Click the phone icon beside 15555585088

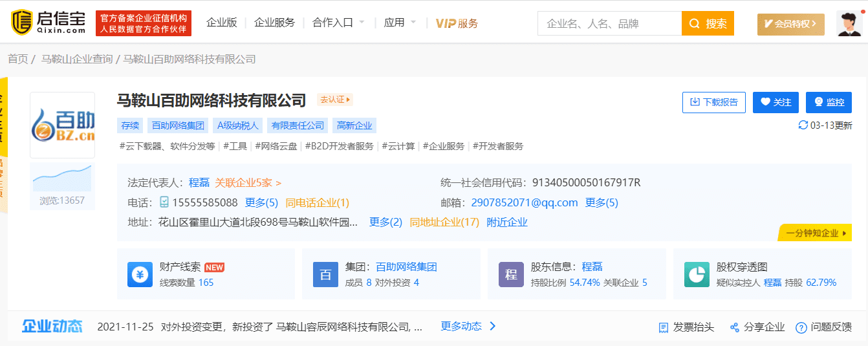click(164, 202)
